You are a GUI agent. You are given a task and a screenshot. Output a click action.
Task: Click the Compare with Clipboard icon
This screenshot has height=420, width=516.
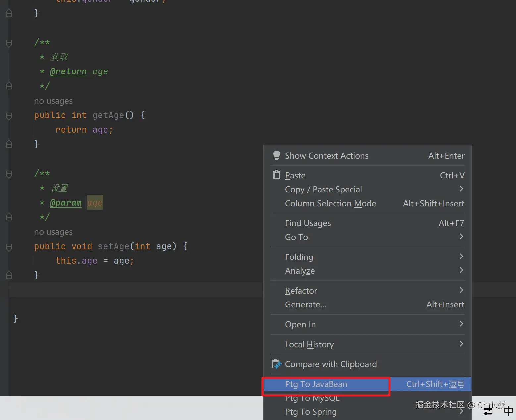point(277,364)
